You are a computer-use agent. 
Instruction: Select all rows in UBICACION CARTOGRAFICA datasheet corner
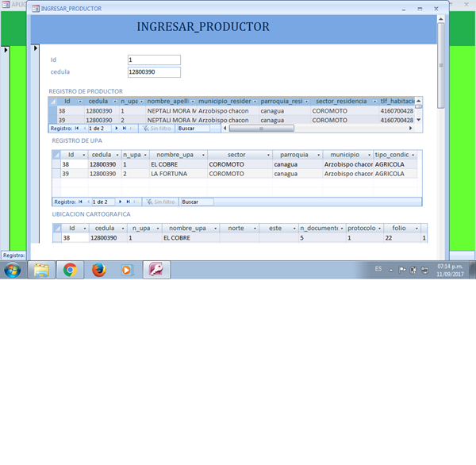point(57,228)
